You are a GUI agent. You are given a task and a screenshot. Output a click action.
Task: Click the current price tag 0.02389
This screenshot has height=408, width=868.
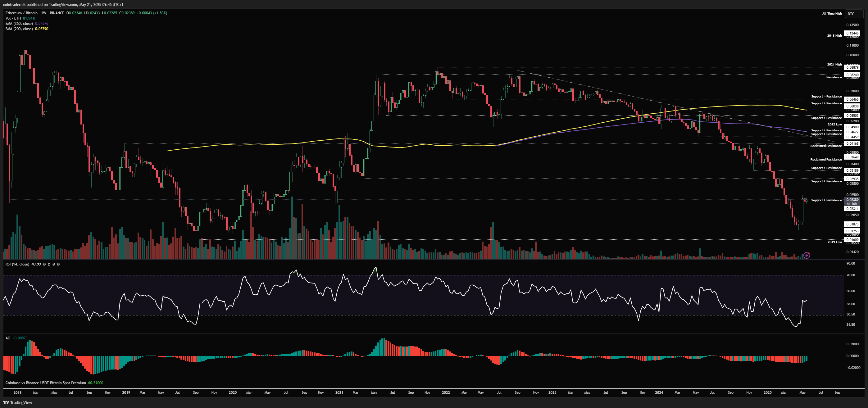pyautogui.click(x=852, y=200)
